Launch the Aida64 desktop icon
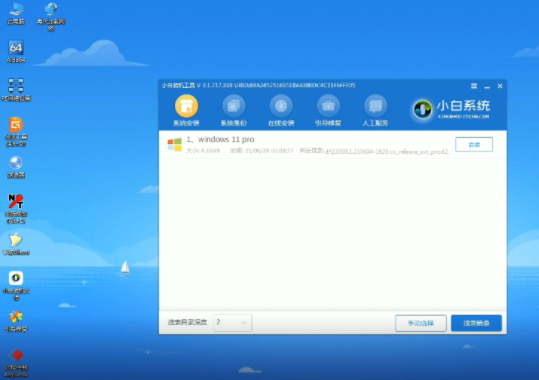539x380 pixels. coord(16,52)
